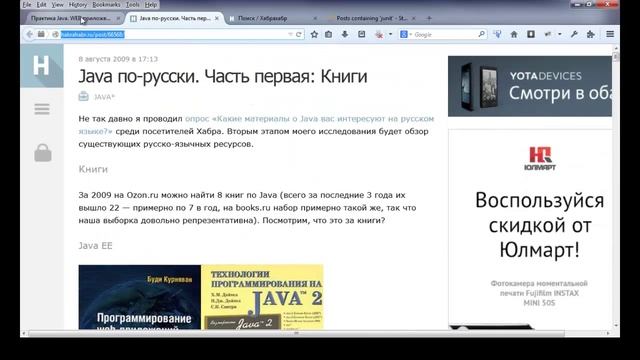Click the Google search engine icon
Image resolution: width=640 pixels, height=360 pixels.
click(x=404, y=35)
